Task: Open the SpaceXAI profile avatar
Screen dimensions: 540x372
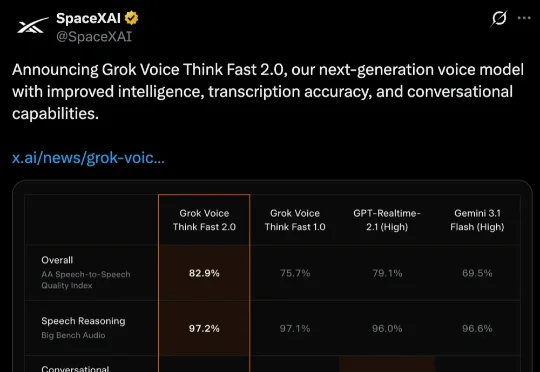Action: pos(33,26)
